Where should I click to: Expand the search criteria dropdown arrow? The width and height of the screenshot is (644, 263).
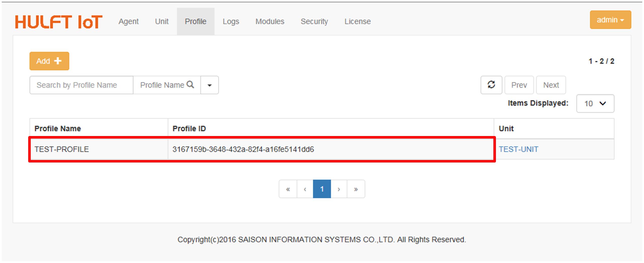[x=209, y=85]
